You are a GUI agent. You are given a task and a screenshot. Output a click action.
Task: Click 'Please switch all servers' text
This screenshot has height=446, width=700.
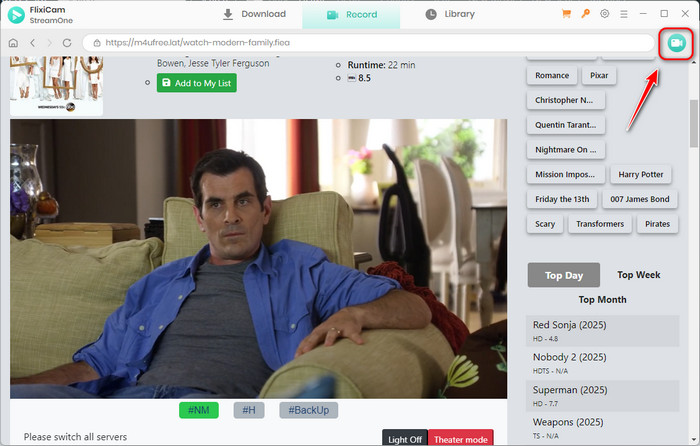(x=75, y=437)
